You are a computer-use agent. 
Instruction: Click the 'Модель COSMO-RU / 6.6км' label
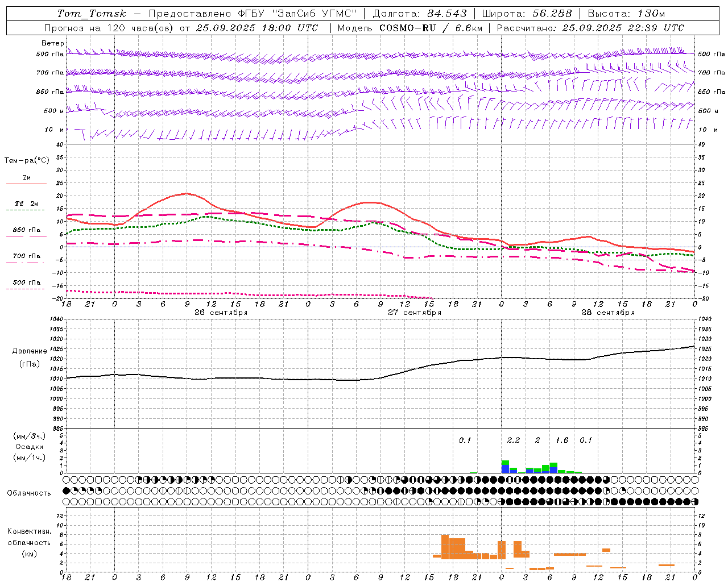409,28
